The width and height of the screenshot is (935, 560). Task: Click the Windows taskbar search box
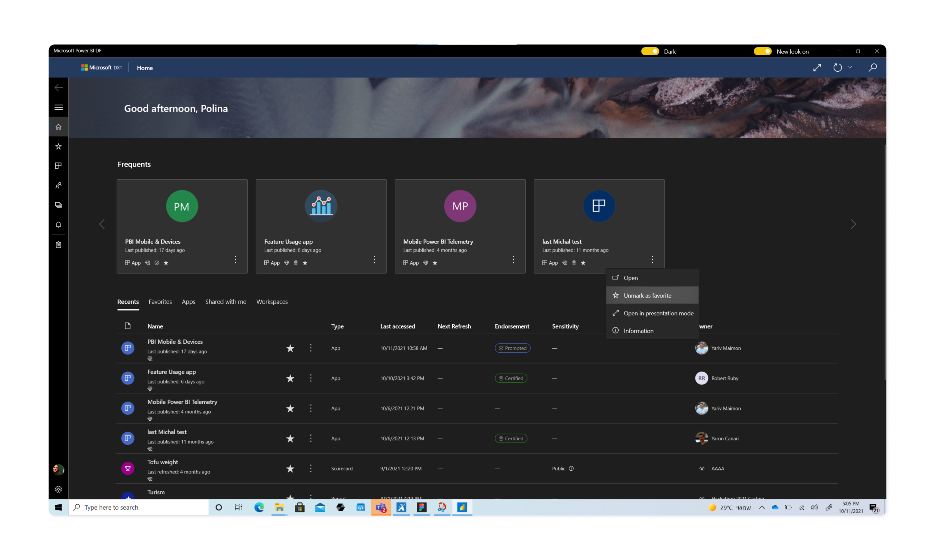click(x=139, y=507)
